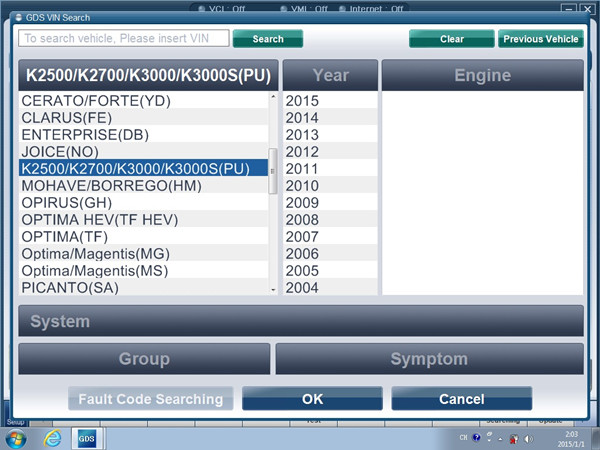Viewport: 600px width, 450px height.
Task: Launch Internet Explorer from taskbar
Action: [x=52, y=439]
